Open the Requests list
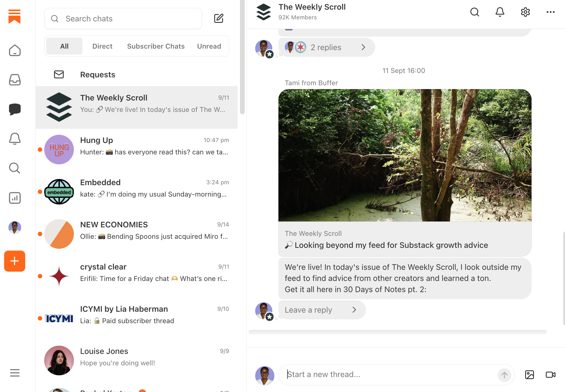 [137, 74]
